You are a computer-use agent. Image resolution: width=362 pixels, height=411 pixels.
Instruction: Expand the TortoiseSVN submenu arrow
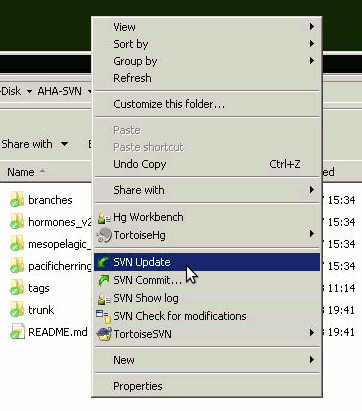312,332
